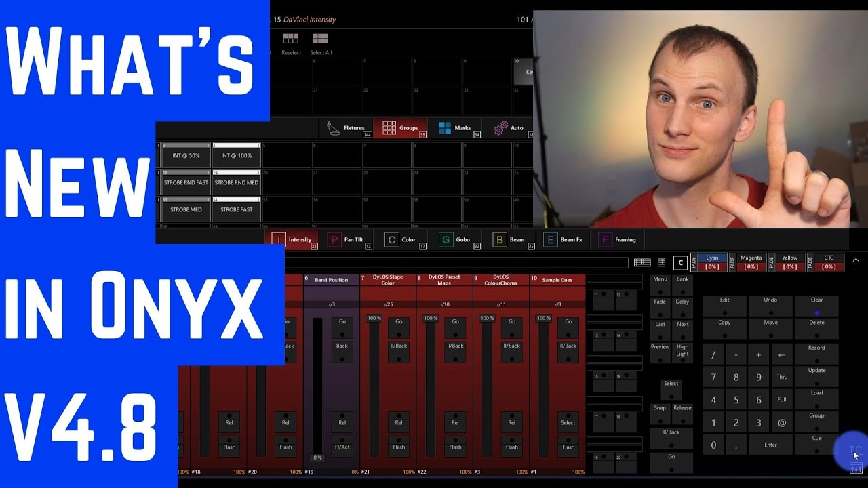Click the command line input field
The height and width of the screenshot is (488, 868).
pos(458,262)
